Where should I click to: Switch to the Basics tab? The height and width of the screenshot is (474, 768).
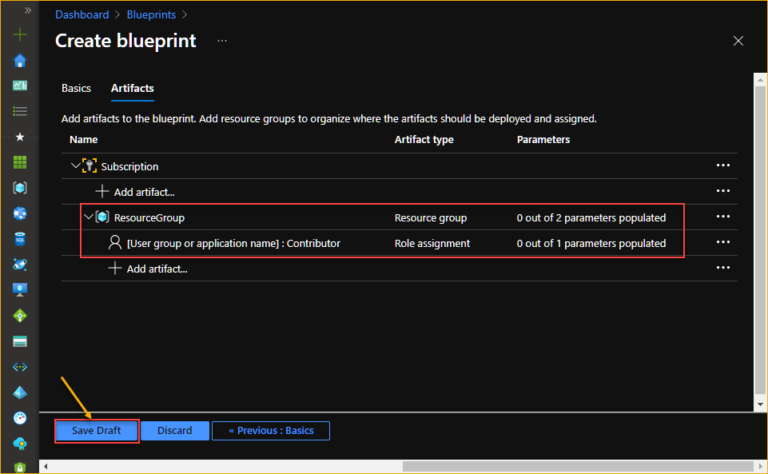(x=76, y=88)
